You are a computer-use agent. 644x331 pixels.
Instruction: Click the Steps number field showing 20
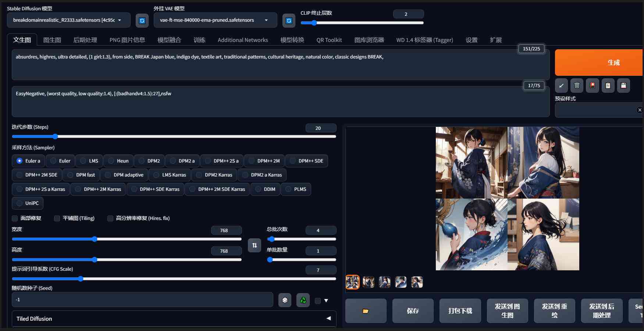(x=321, y=128)
